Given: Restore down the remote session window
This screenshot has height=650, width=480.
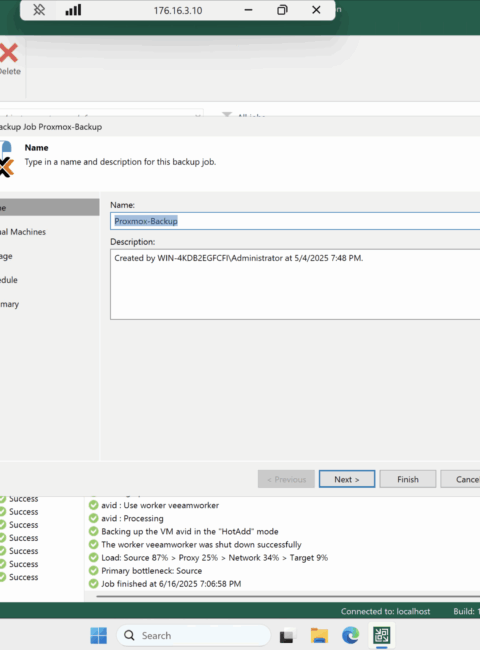Looking at the screenshot, I should 282,10.
